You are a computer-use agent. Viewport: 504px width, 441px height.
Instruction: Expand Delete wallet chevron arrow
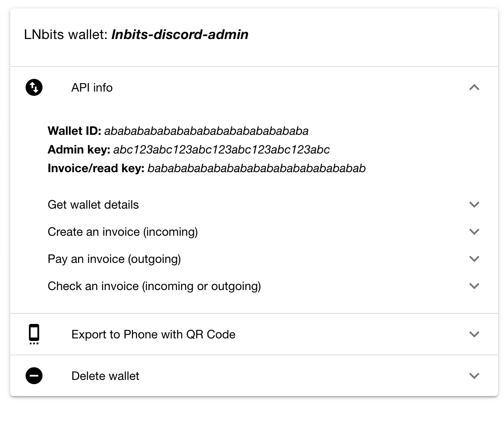click(x=474, y=376)
